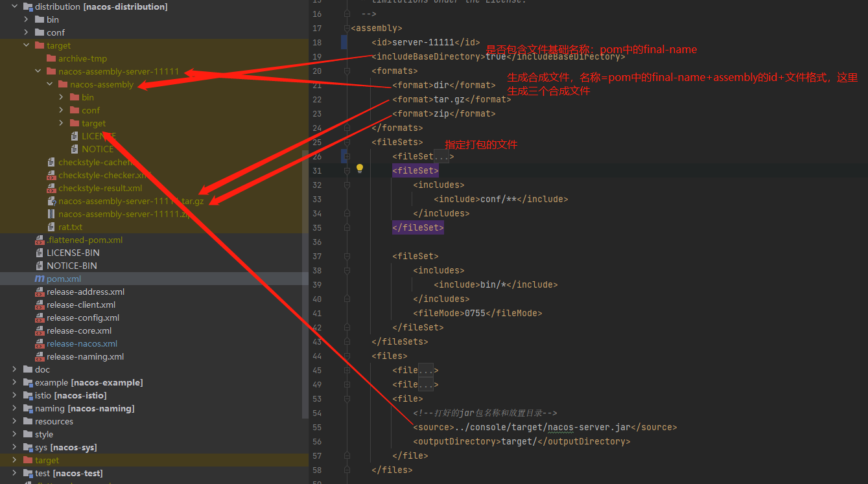Click the XML file icon of release-core.xml
The width and height of the screenshot is (868, 484).
point(40,330)
